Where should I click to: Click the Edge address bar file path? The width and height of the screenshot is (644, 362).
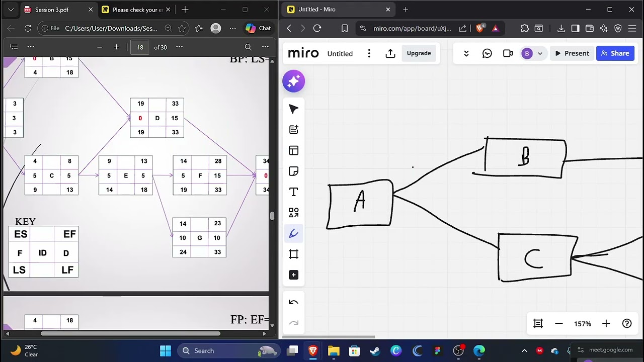point(111,29)
